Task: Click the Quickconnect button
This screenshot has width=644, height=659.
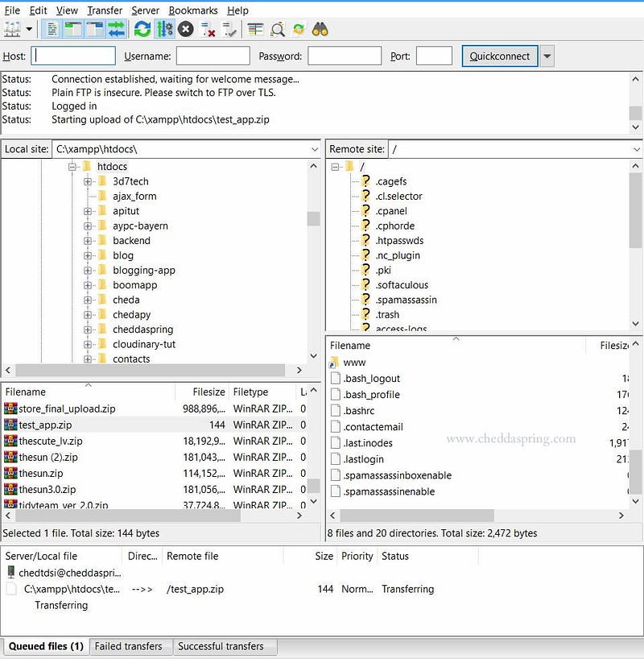Action: click(499, 56)
